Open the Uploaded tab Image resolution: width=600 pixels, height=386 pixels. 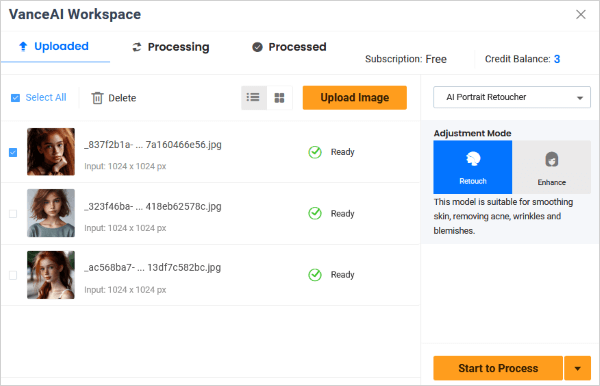[55, 47]
